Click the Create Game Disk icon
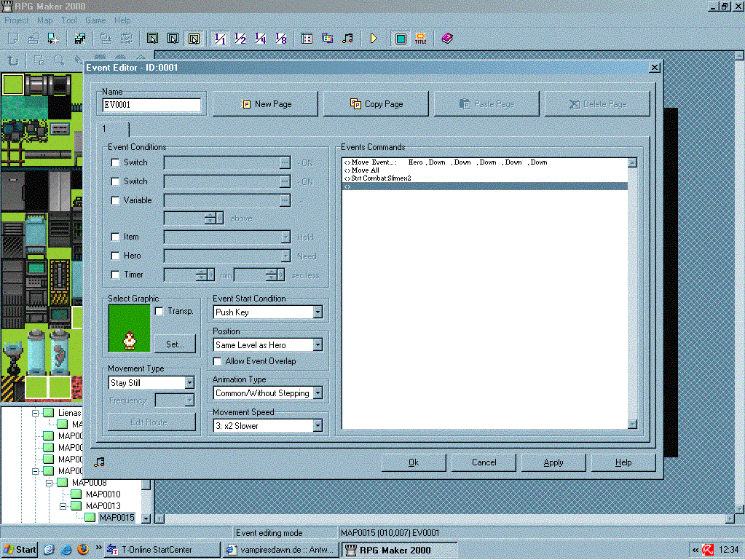Viewport: 745px width, 560px height. 80,39
